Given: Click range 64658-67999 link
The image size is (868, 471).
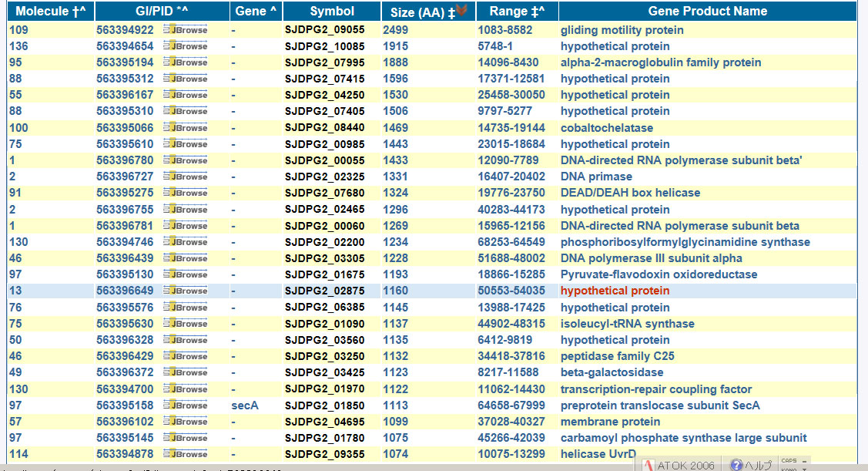Looking at the screenshot, I should pos(511,405).
